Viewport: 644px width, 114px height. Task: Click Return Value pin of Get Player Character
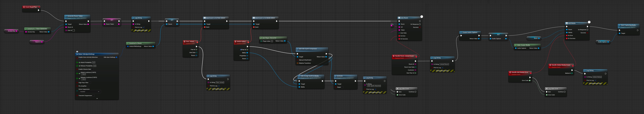point(285,41)
